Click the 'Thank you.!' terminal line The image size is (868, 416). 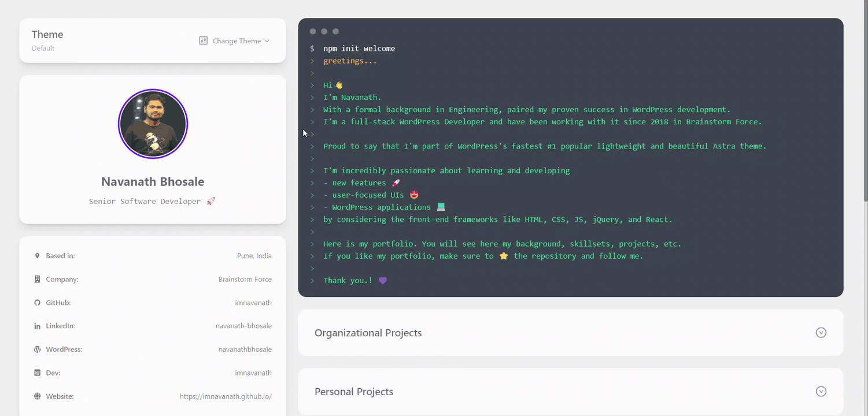(x=355, y=280)
